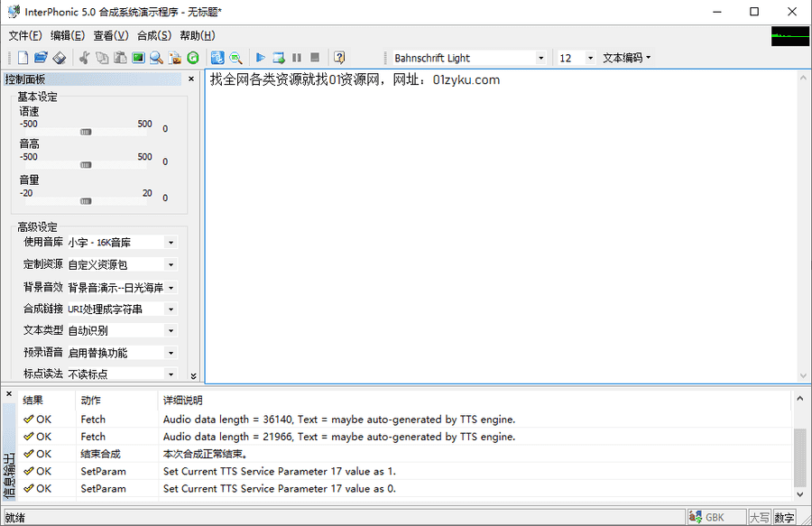Toggle the blue control panel view icon
Screen dimensions: 812x526
pos(217,58)
